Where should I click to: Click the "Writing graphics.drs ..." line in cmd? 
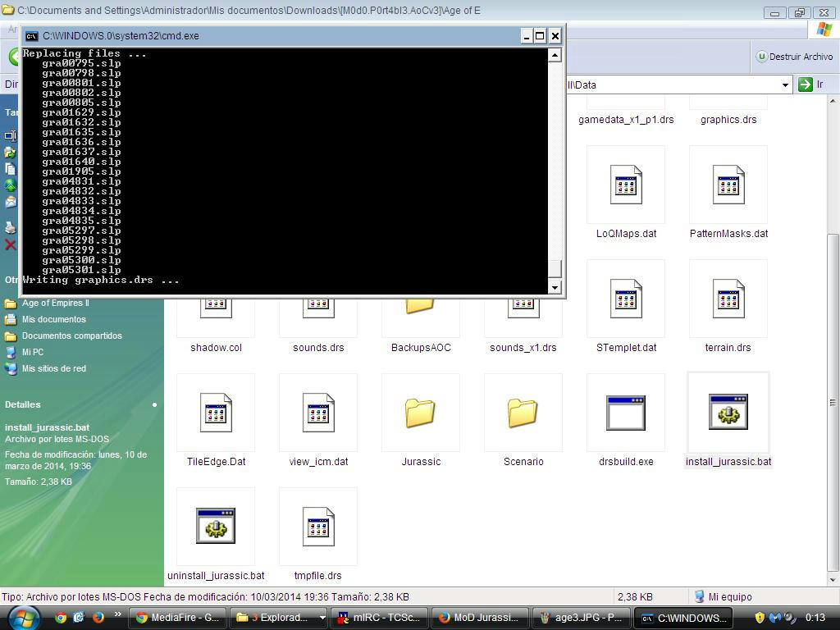point(101,280)
